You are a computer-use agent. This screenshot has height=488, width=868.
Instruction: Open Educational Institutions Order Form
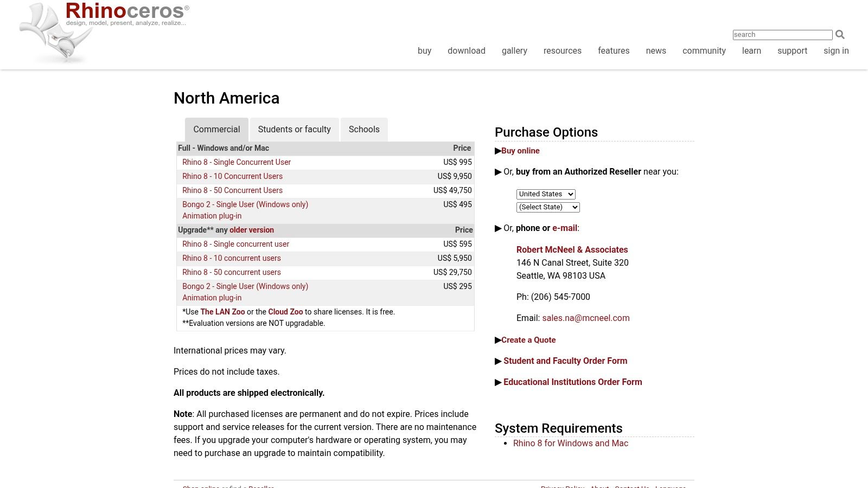[572, 382]
